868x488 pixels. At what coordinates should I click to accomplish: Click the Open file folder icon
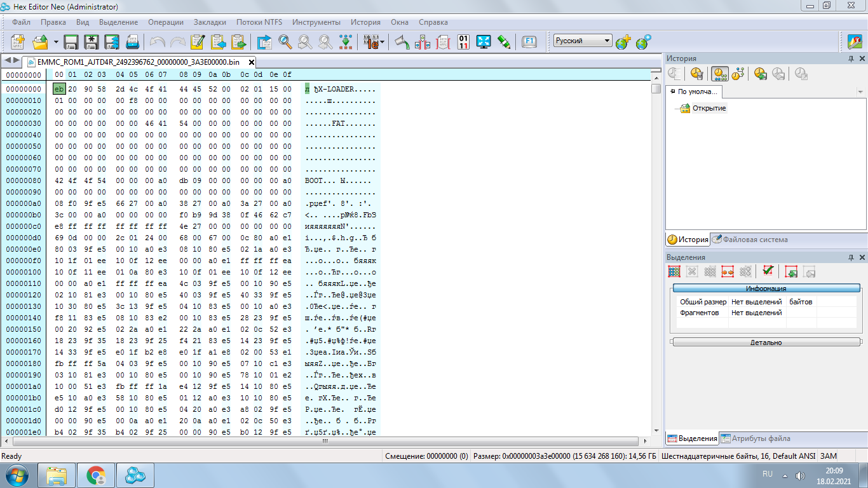[41, 42]
